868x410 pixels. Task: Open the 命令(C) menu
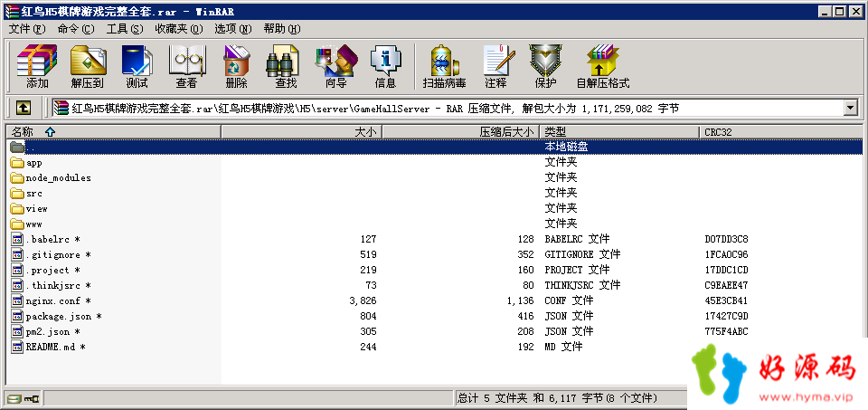pyautogui.click(x=76, y=29)
